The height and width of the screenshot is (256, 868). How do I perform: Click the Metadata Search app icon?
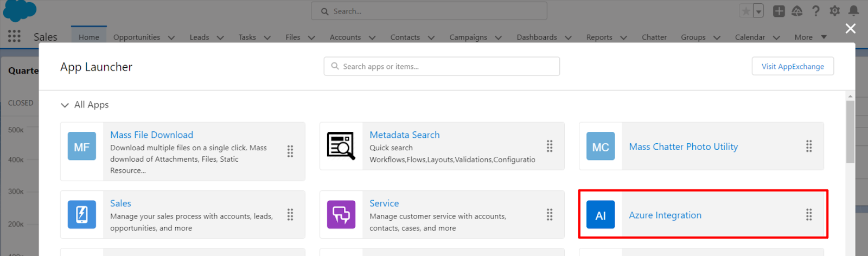pyautogui.click(x=341, y=146)
